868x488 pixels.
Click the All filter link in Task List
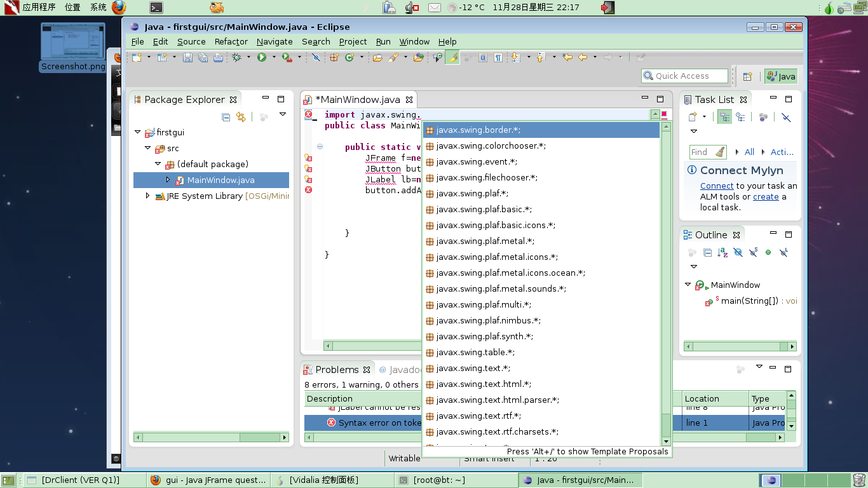[749, 152]
